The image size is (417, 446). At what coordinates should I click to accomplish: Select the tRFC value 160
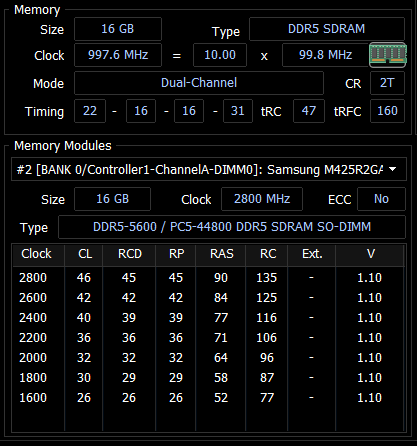[387, 111]
